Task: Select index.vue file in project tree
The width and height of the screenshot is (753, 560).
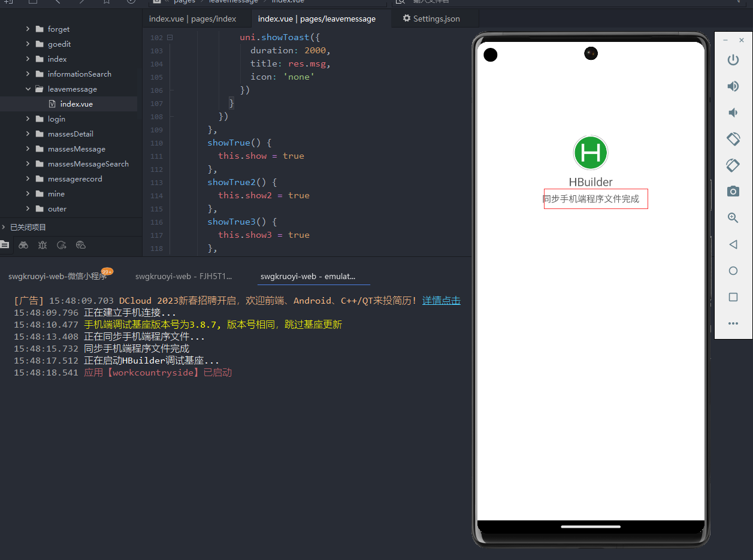Action: pyautogui.click(x=76, y=104)
